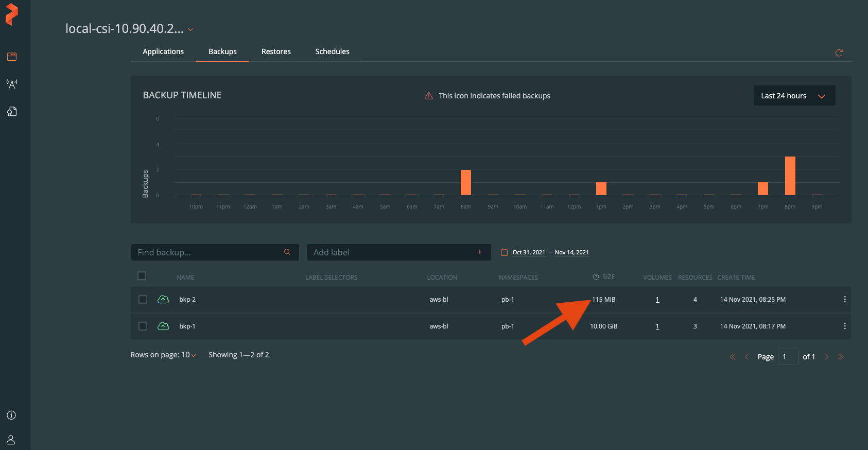Click the bkp-1 backup name
Viewport: 868px width, 450px height.
tap(187, 326)
